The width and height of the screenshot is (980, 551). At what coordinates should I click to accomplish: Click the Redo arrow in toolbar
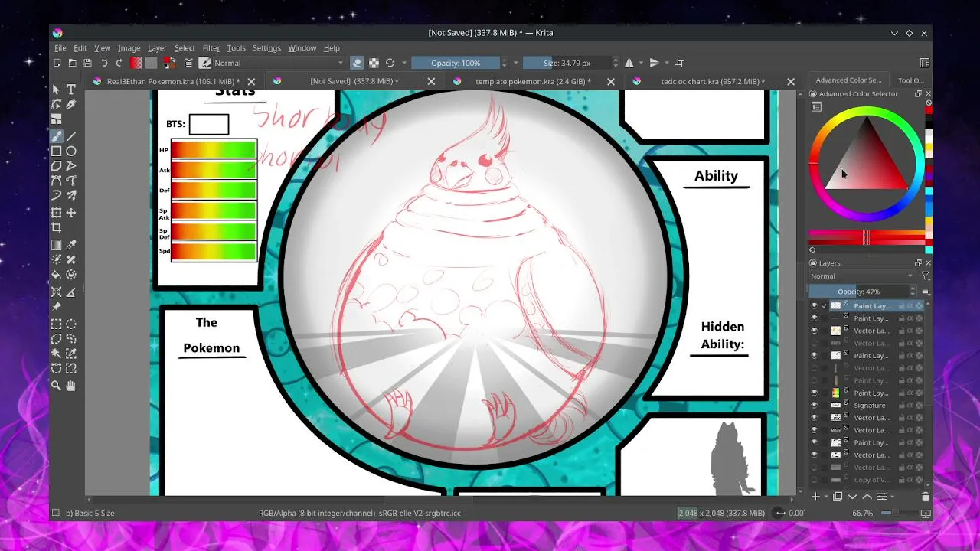click(x=119, y=63)
